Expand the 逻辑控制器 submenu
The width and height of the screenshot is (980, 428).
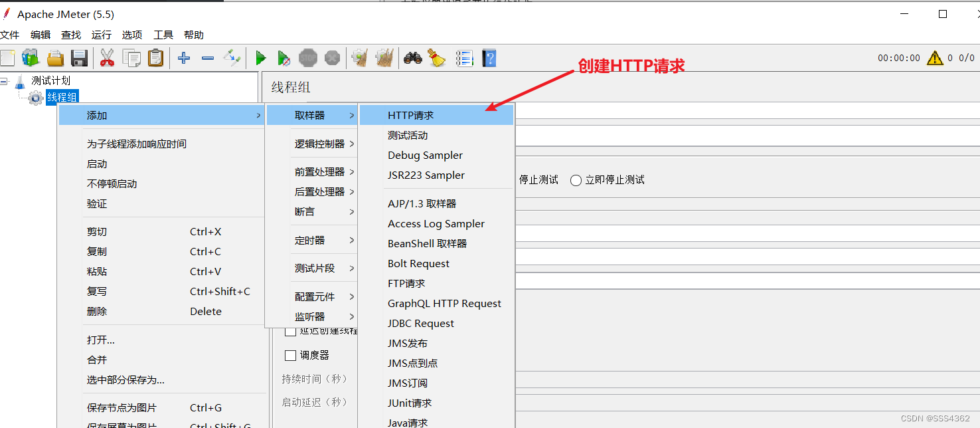coord(312,144)
